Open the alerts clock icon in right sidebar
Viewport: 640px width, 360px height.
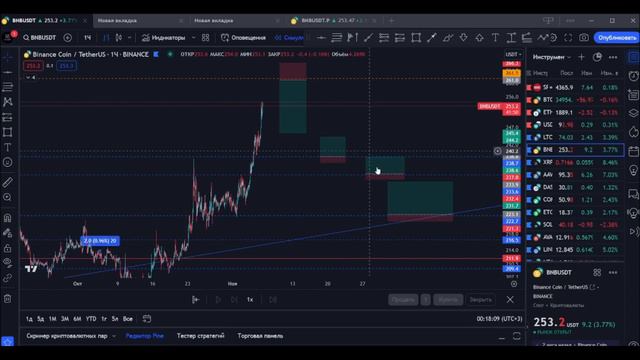[x=633, y=76]
